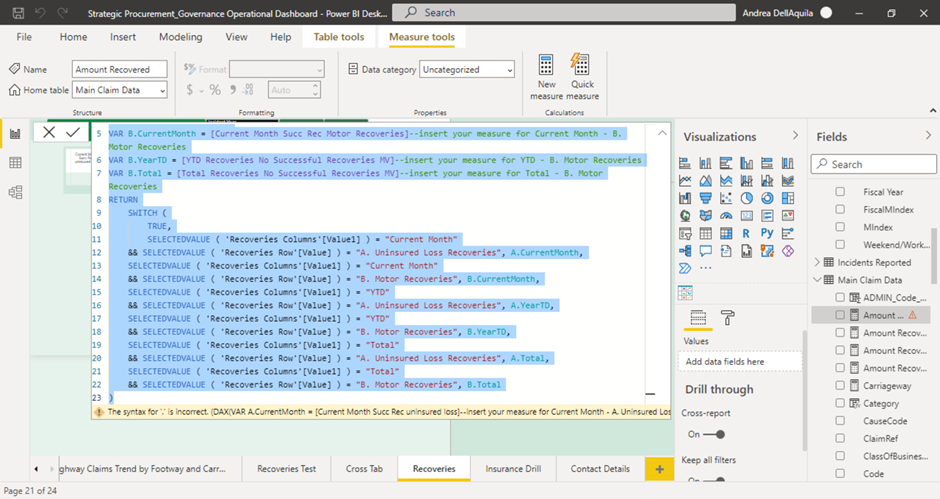Select the Q&A speech bubble visual

706,251
